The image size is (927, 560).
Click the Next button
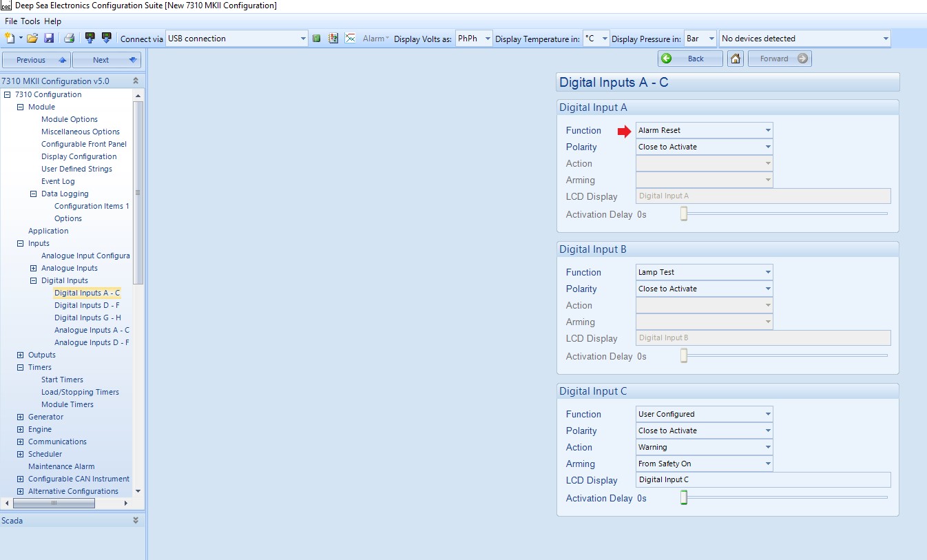click(107, 60)
